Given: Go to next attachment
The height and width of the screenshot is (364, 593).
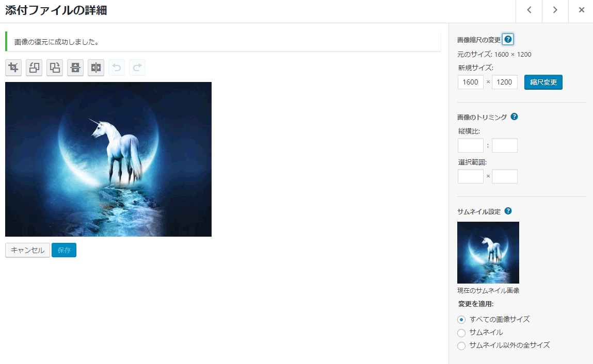Looking at the screenshot, I should coord(555,10).
